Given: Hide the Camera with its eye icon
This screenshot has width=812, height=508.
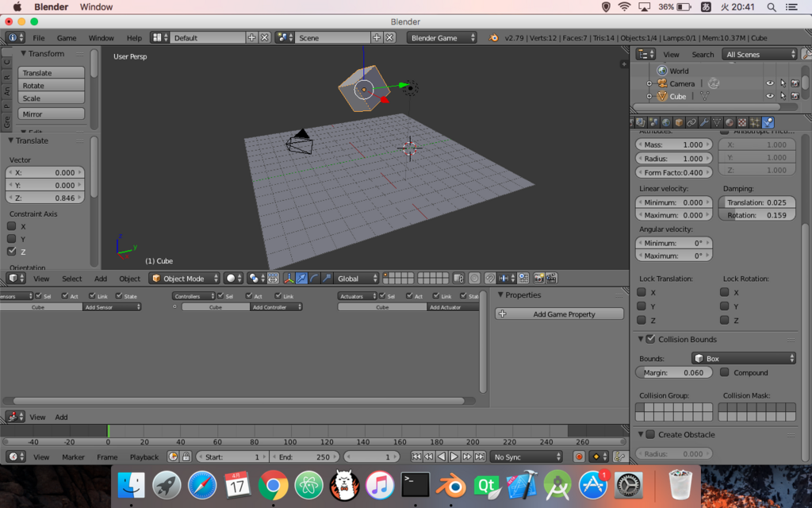Looking at the screenshot, I should tap(770, 83).
